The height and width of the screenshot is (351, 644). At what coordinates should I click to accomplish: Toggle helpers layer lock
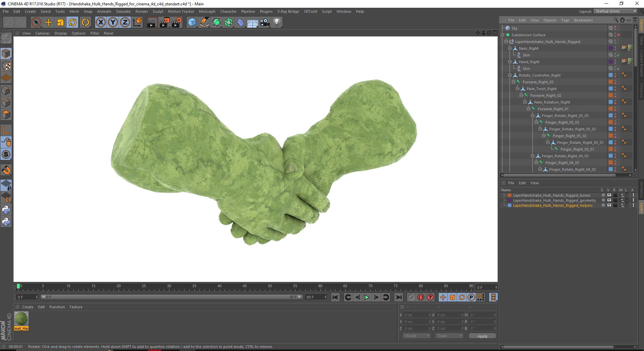click(627, 205)
